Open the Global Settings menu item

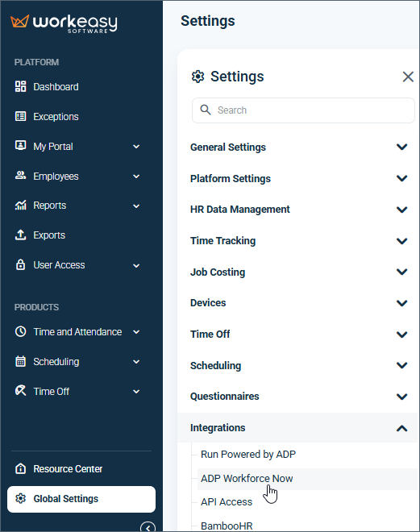click(81, 499)
